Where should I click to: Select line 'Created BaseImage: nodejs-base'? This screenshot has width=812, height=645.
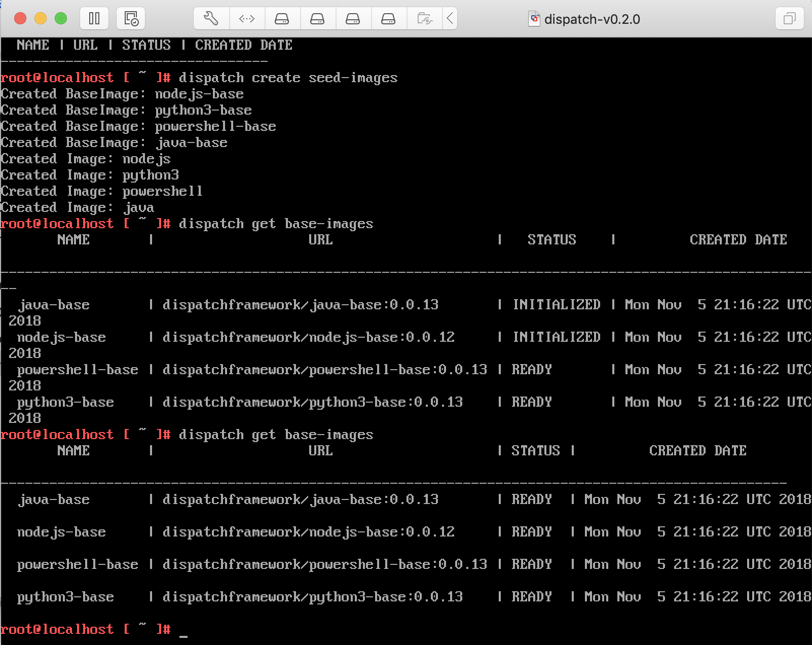pyautogui.click(x=122, y=94)
